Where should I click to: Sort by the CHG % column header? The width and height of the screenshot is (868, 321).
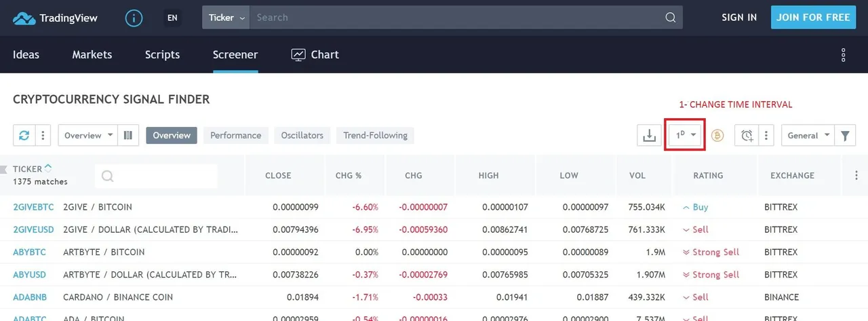click(x=349, y=175)
